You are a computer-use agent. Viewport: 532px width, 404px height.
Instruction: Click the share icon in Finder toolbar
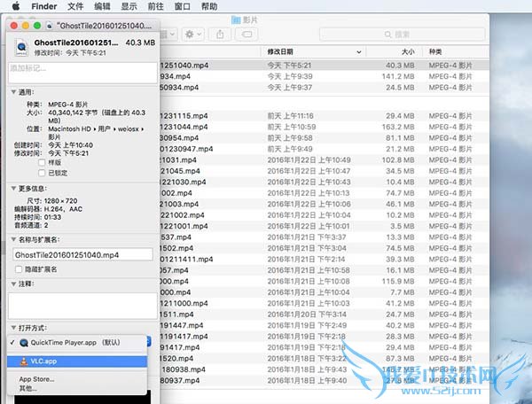click(220, 34)
